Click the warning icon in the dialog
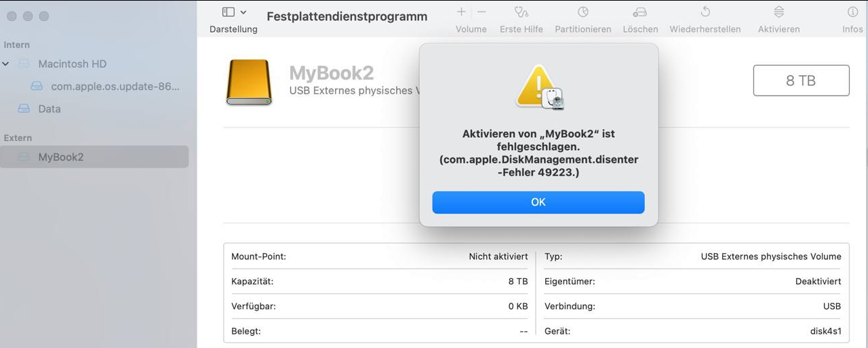The height and width of the screenshot is (348, 868). click(538, 88)
